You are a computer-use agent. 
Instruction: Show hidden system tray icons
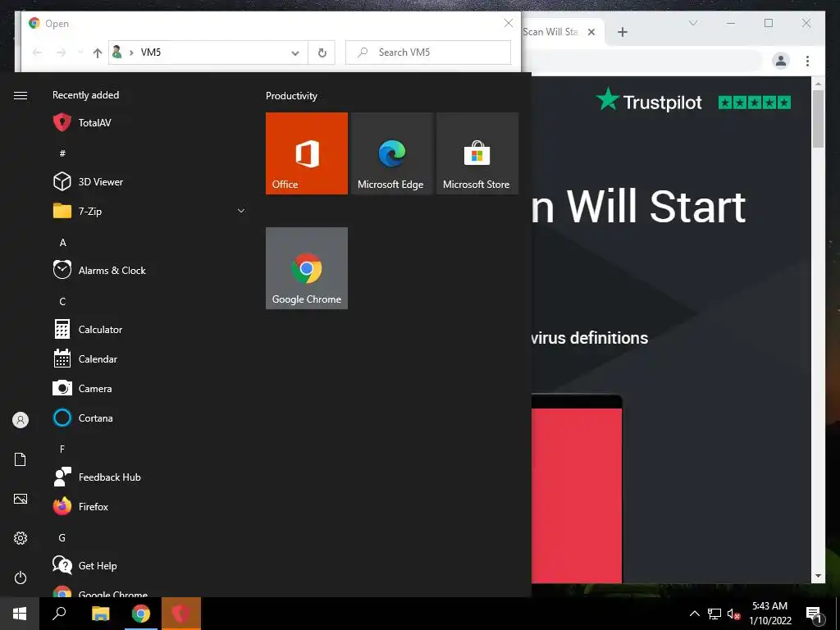point(694,614)
